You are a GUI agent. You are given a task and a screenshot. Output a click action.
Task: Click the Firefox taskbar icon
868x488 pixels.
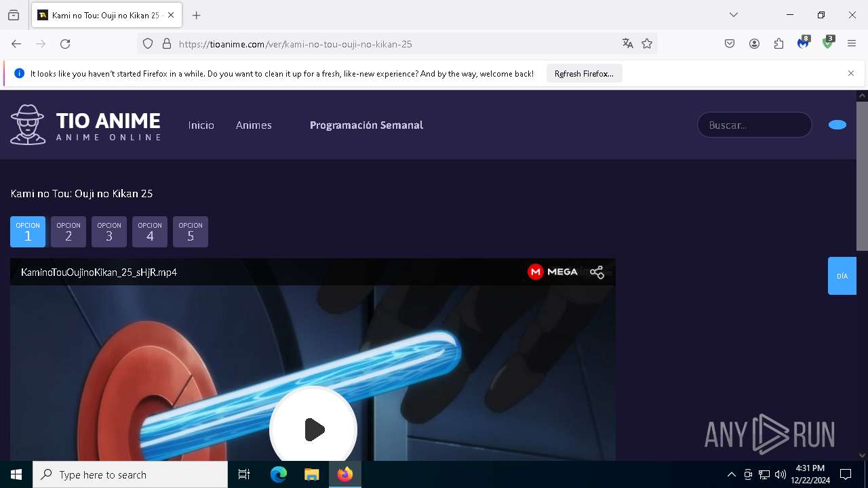click(345, 474)
